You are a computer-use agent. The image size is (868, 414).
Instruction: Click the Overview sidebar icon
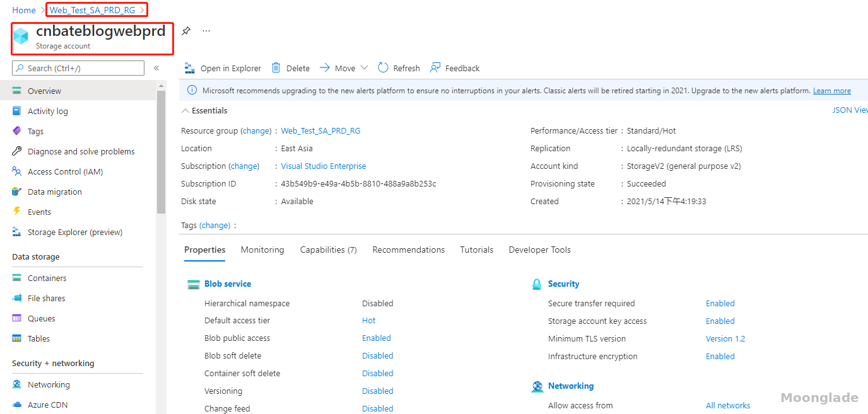[x=17, y=91]
